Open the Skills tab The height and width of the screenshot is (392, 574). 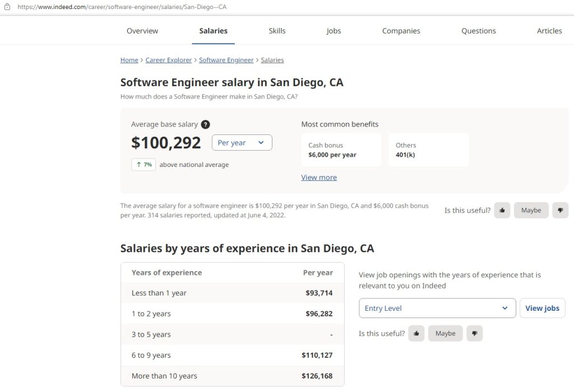(x=277, y=31)
